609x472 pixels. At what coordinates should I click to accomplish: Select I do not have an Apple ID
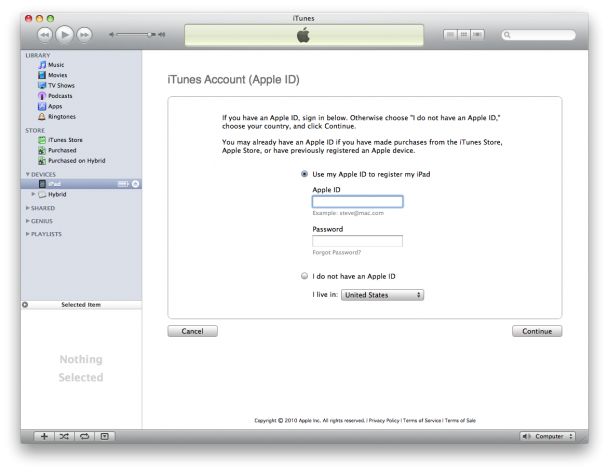304,276
